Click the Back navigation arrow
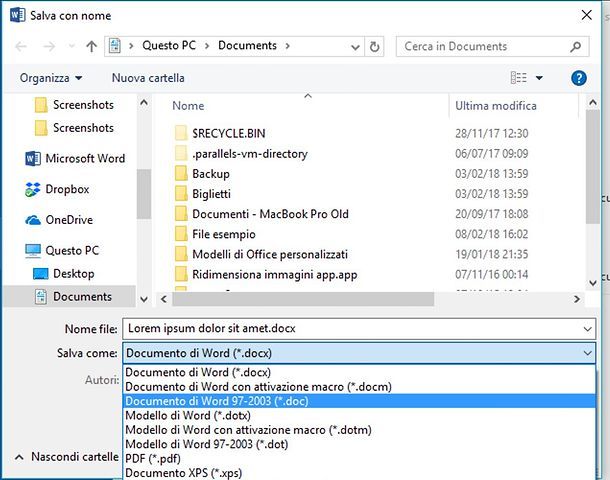 [x=21, y=46]
